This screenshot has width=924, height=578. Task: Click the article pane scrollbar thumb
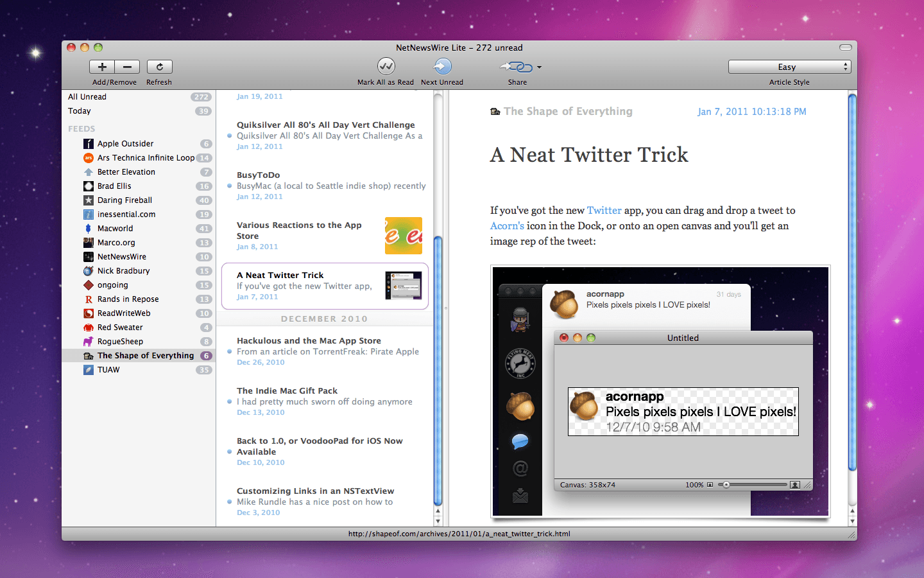[852, 283]
